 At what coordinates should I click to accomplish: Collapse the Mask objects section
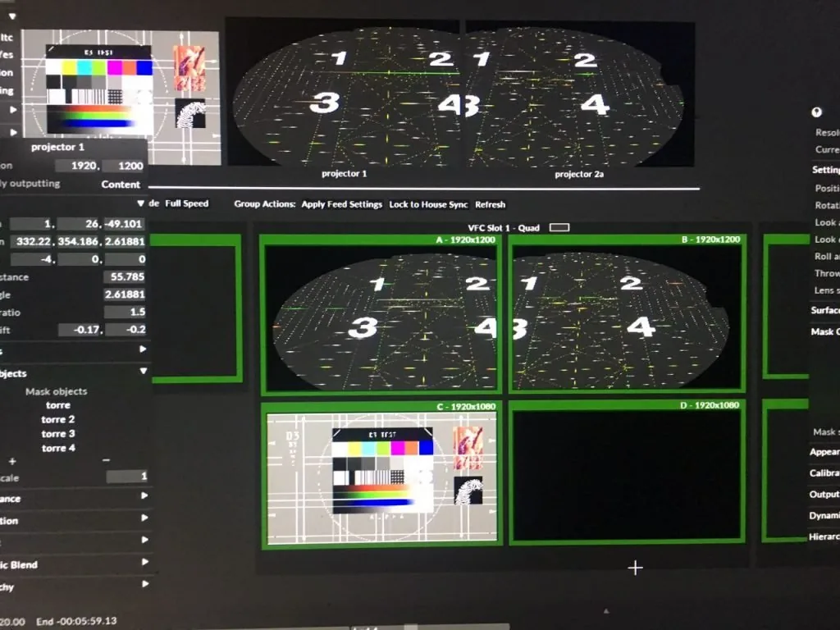pyautogui.click(x=144, y=371)
